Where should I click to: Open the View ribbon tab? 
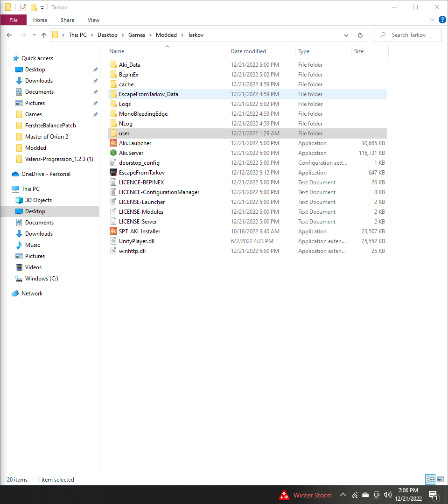click(93, 20)
